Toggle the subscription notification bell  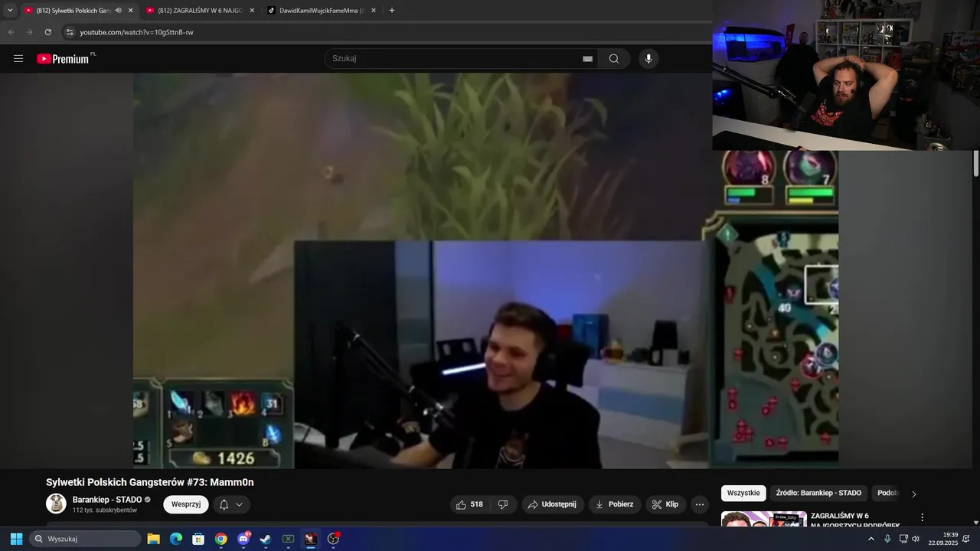224,504
